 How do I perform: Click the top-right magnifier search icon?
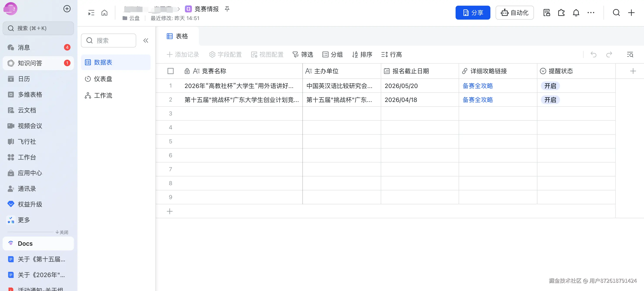pyautogui.click(x=616, y=12)
